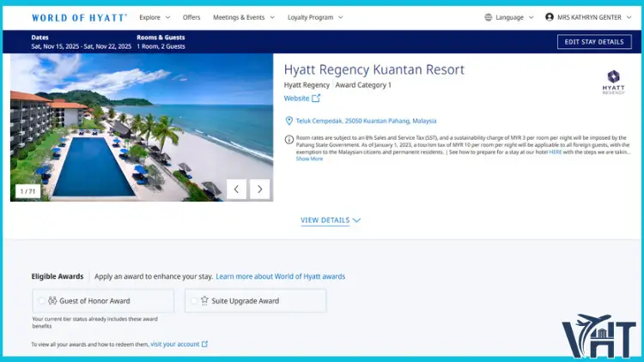Click the World of Hyatt logo
The height and width of the screenshot is (362, 644).
click(x=79, y=18)
